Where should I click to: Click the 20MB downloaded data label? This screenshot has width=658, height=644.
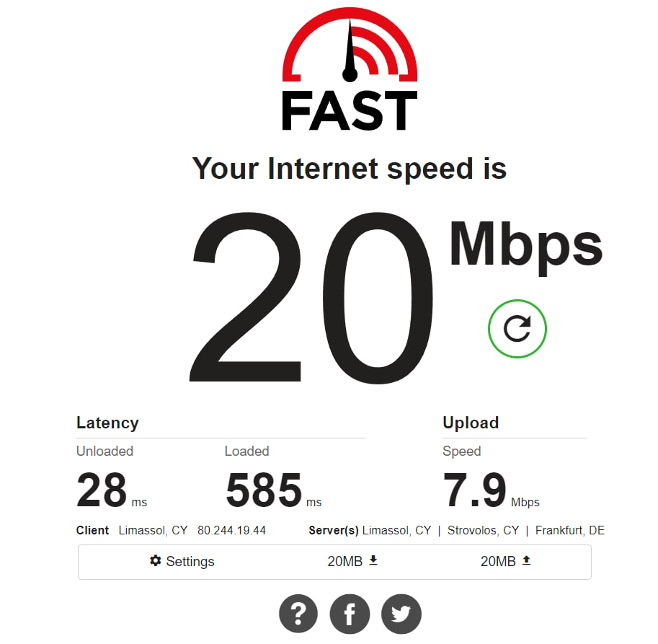tap(345, 561)
